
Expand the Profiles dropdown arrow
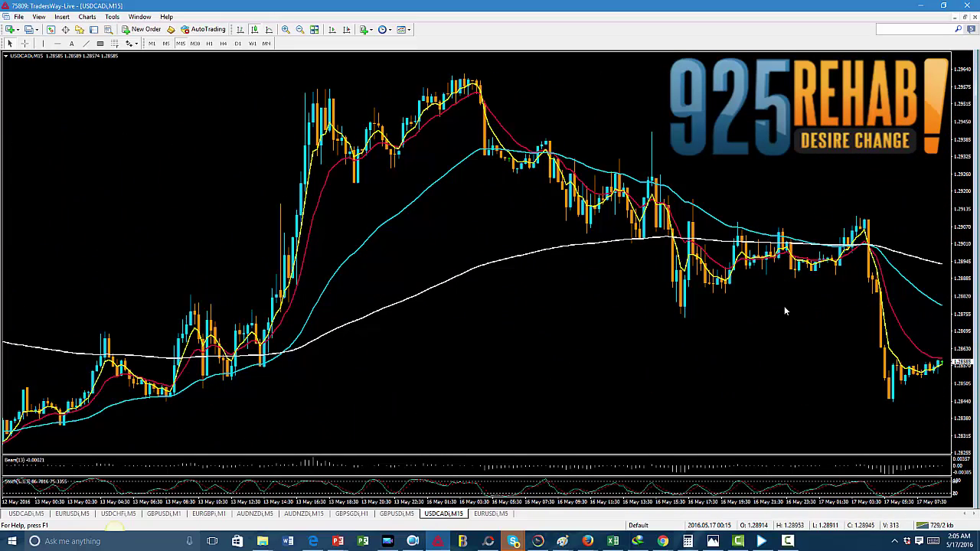[37, 30]
